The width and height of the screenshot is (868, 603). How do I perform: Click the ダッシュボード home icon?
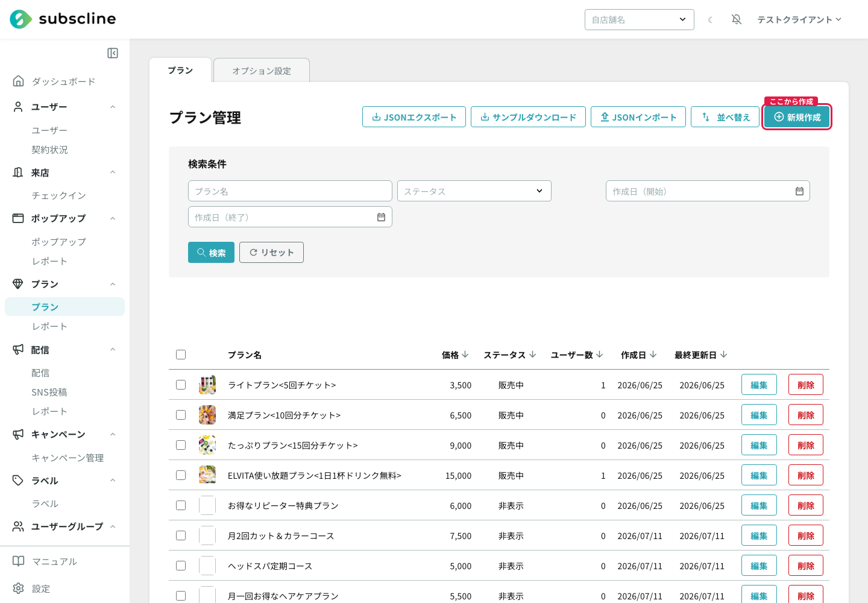[19, 81]
